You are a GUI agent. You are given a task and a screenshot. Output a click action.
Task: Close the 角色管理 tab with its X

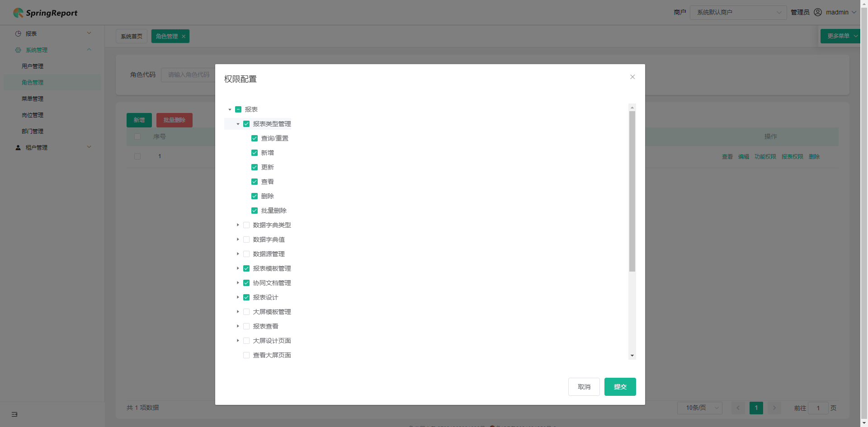click(x=184, y=37)
